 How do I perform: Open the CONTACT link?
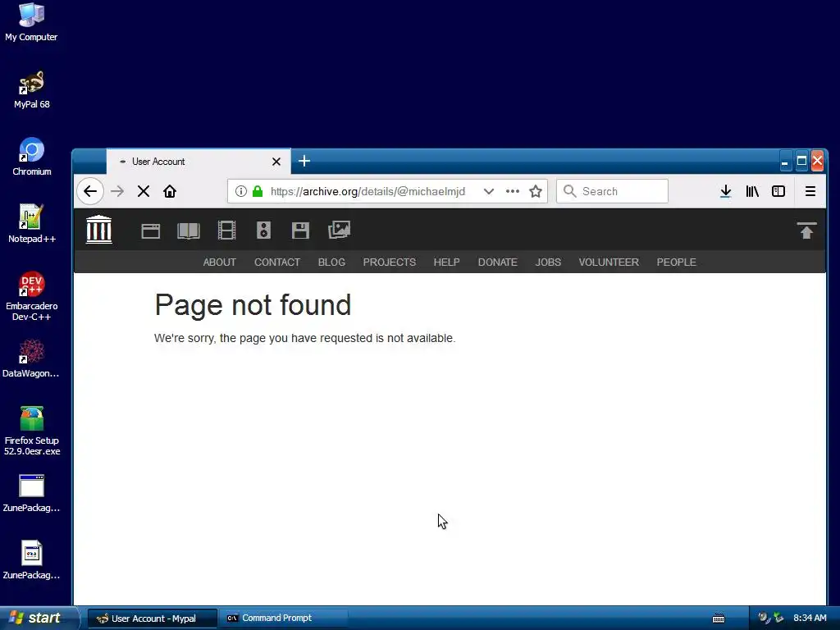[x=277, y=262]
